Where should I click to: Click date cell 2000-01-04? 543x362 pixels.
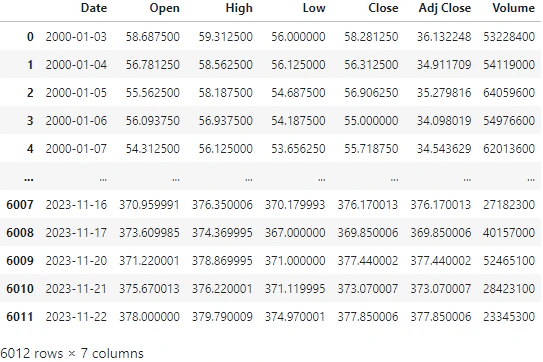click(76, 65)
